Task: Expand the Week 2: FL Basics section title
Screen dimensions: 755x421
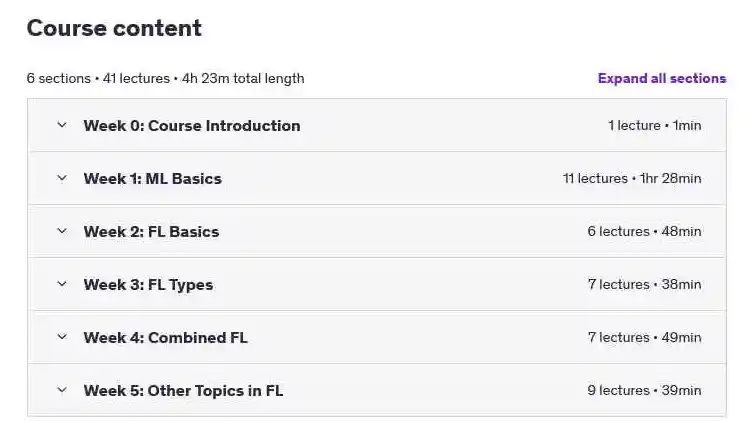Action: click(151, 232)
